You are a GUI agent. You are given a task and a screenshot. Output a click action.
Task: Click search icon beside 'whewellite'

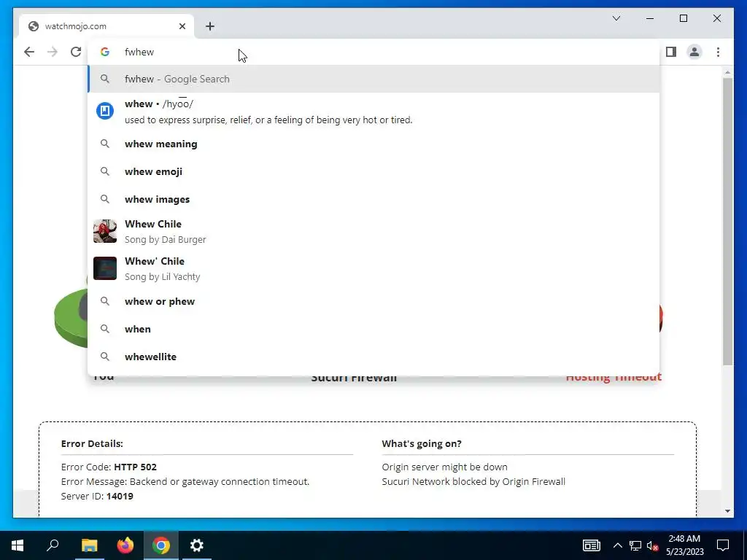pyautogui.click(x=105, y=357)
